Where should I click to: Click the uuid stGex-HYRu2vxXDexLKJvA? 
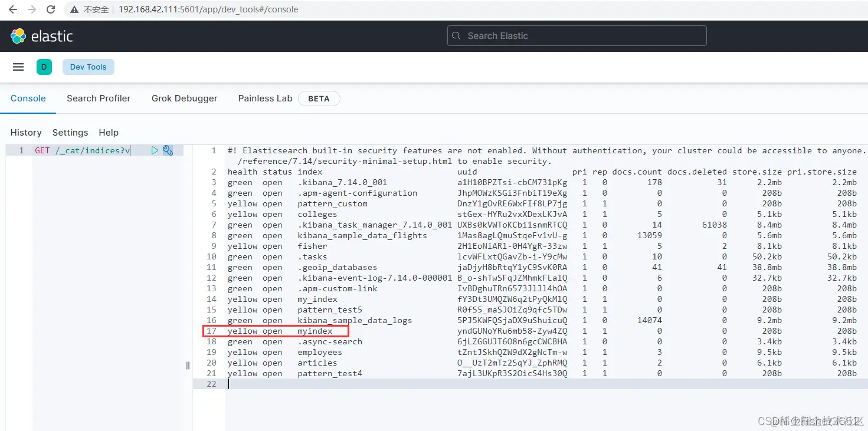click(512, 214)
